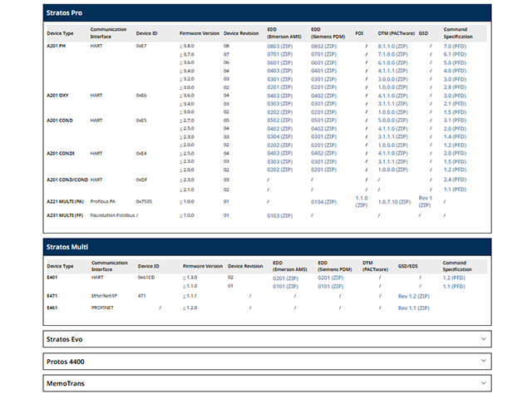Download EtherNet/IP Rev 1.2 (ZIP)
This screenshot has width=532, height=399.
(x=413, y=295)
